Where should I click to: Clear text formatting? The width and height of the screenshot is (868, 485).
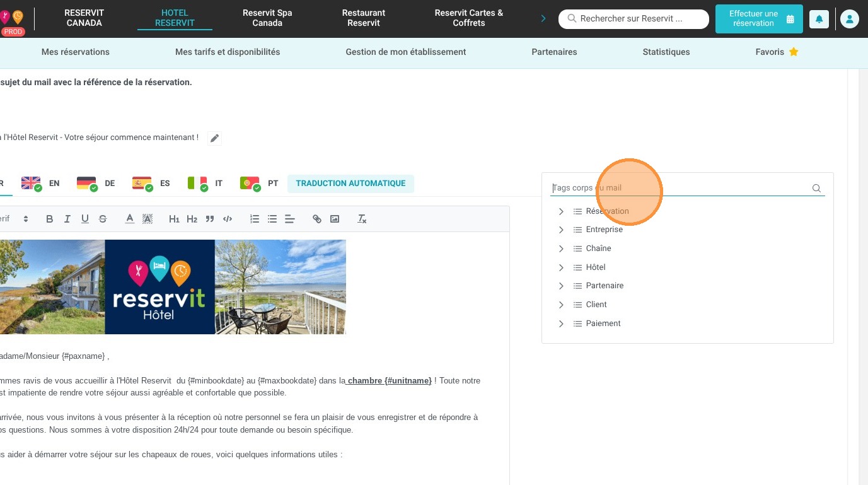(362, 219)
